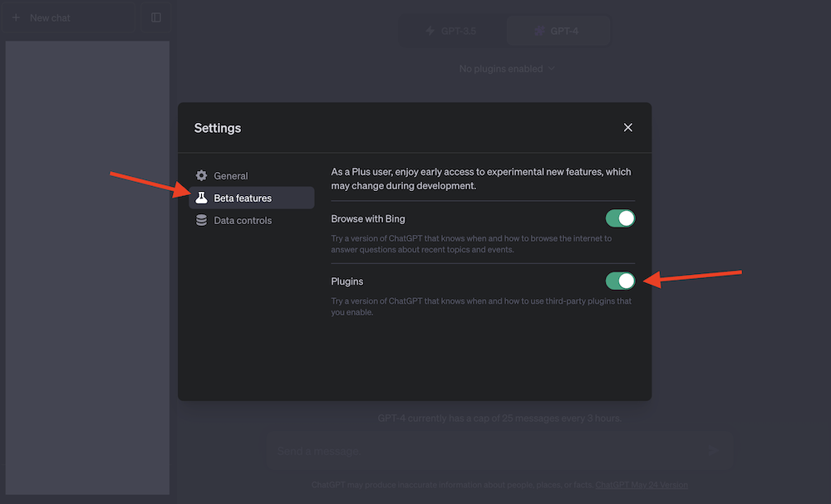This screenshot has width=831, height=504.
Task: Click the Settings dialog title
Action: click(x=217, y=128)
